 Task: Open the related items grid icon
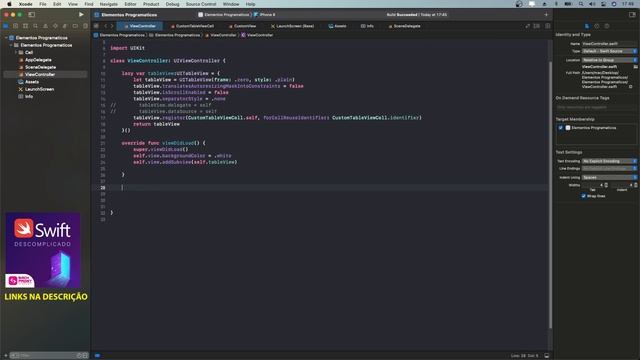click(96, 26)
